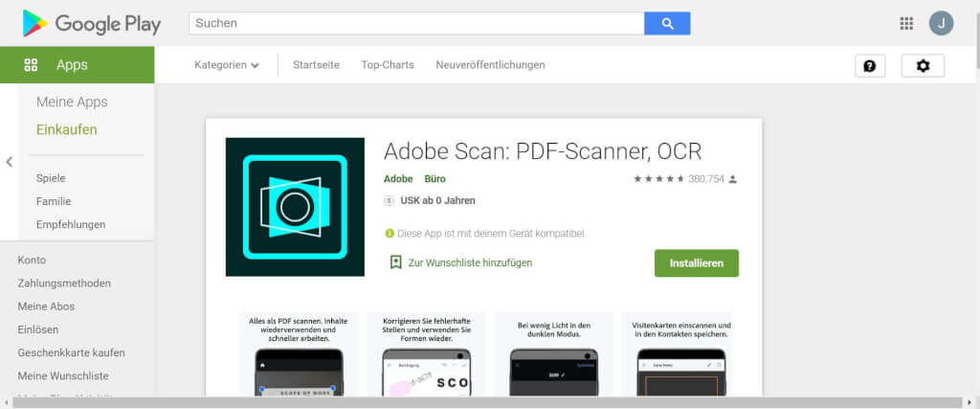Click the USK age rating icon

[389, 201]
